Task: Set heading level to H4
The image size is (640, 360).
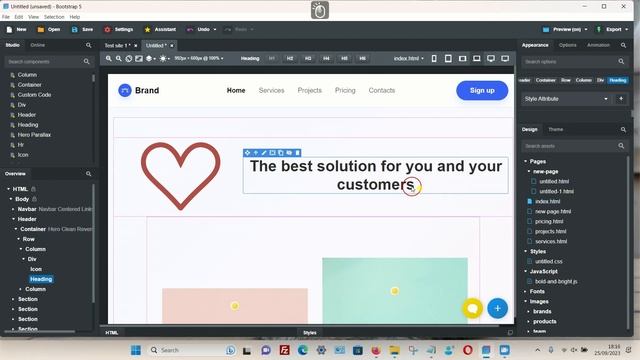Action: pos(326,59)
